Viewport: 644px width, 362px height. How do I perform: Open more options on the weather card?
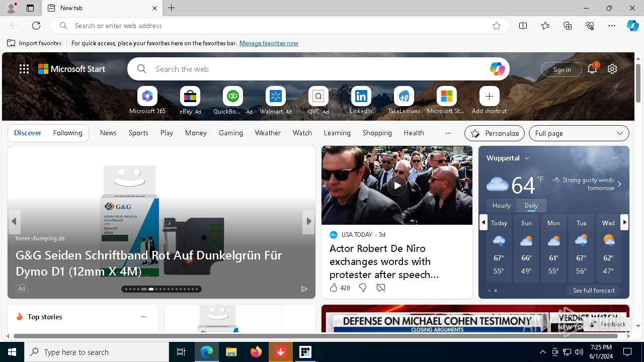[614, 158]
